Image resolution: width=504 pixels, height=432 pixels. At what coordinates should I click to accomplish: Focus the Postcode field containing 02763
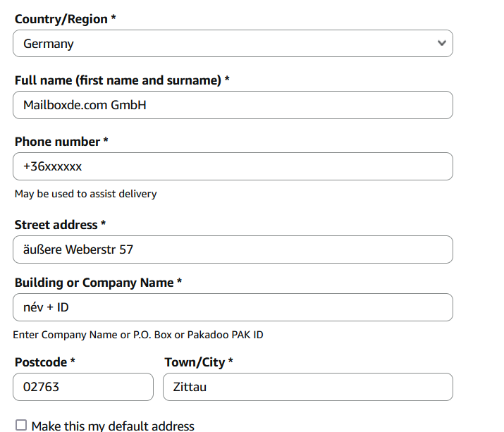pos(83,387)
